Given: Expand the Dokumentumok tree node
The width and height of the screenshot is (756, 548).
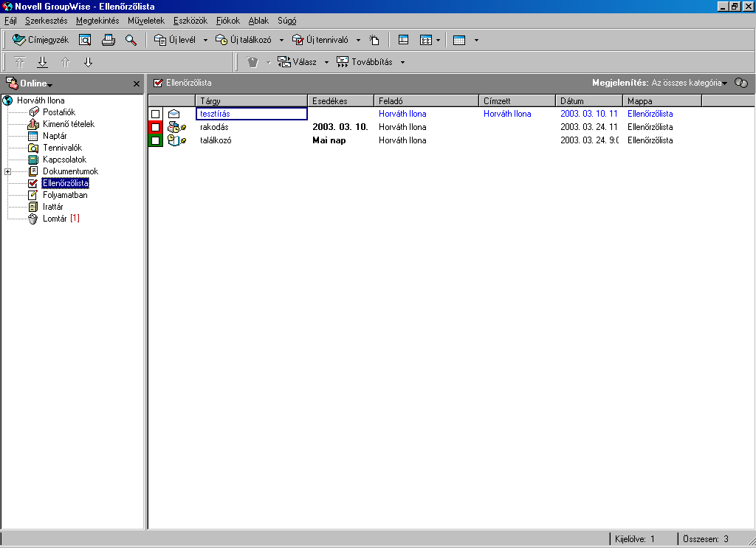Looking at the screenshot, I should 7,172.
